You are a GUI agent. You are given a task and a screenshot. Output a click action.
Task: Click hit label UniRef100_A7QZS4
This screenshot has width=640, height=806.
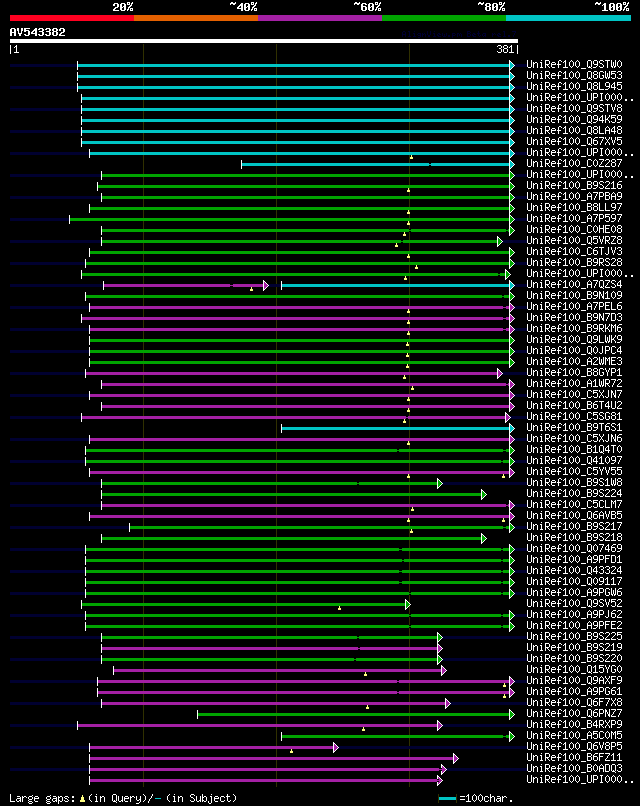tap(574, 284)
